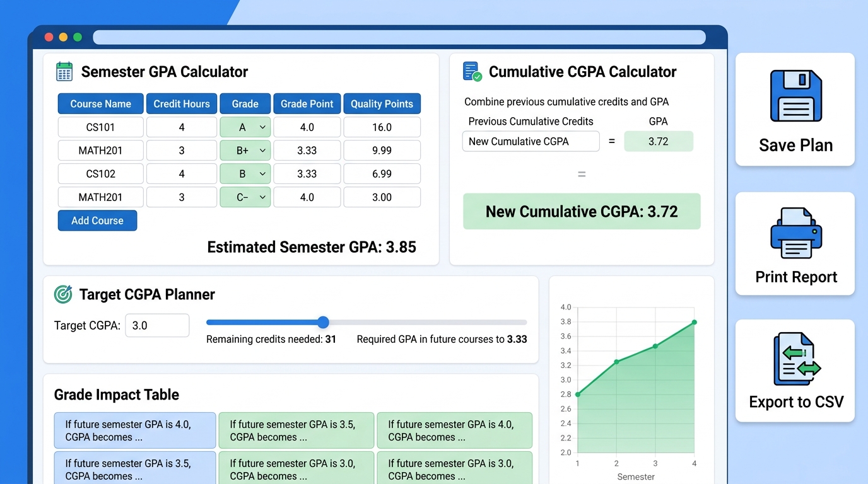Click the 6.99 quality points cell

point(382,174)
